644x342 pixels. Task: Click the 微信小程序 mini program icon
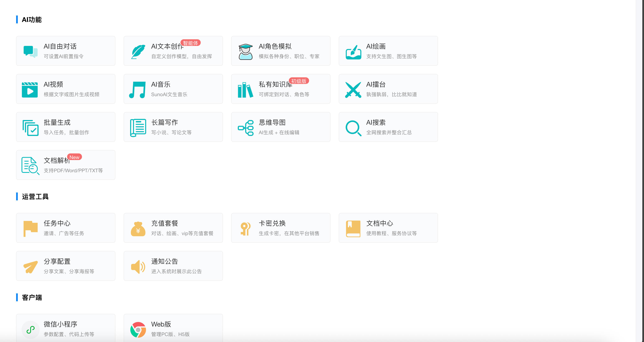[30, 330]
